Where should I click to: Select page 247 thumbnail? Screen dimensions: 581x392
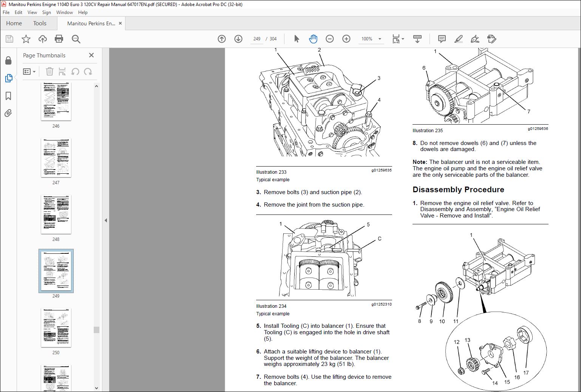pyautogui.click(x=56, y=158)
